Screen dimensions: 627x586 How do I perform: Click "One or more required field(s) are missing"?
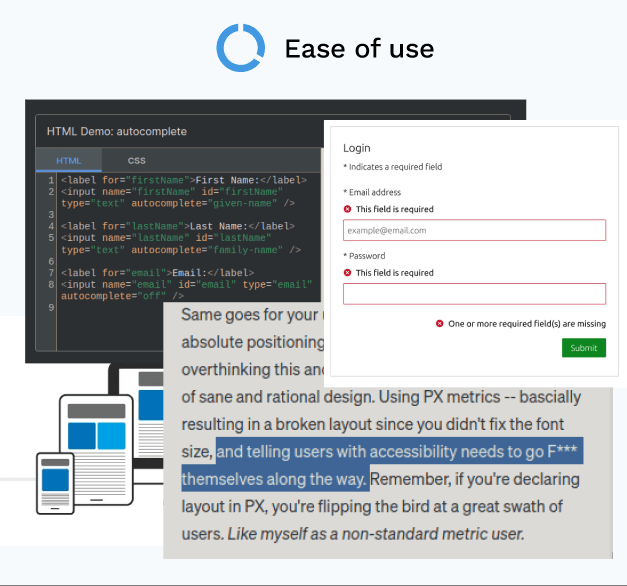(527, 324)
